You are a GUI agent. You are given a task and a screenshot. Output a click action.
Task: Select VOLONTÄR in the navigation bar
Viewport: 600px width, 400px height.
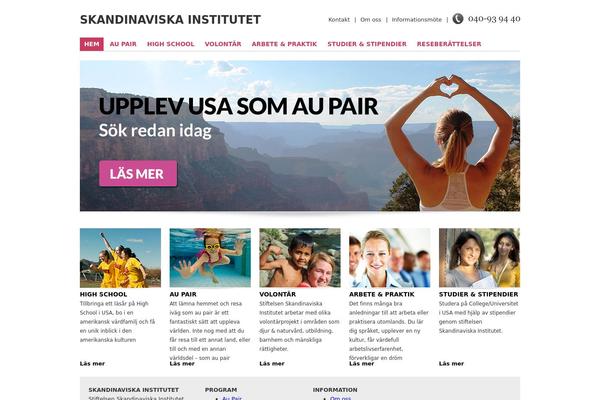[223, 44]
